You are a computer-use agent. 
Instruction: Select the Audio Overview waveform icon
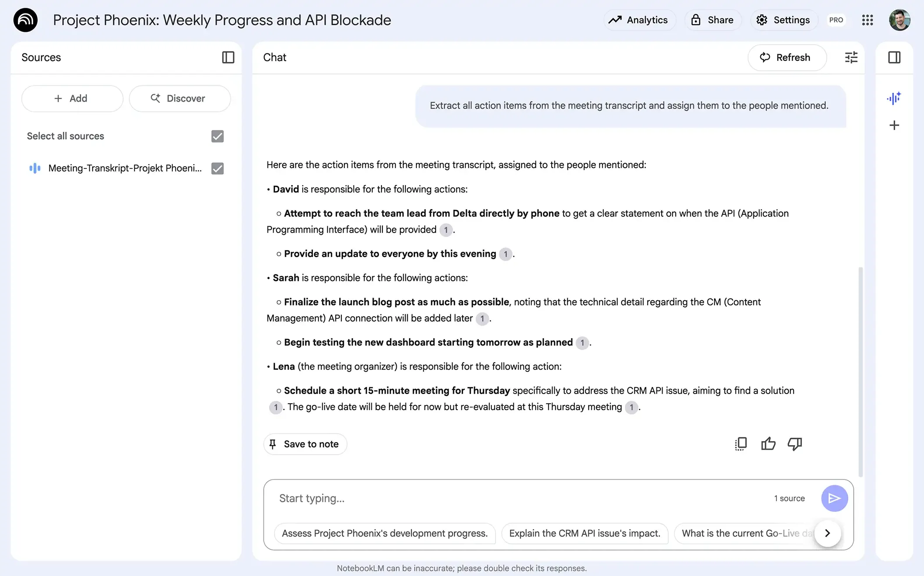pyautogui.click(x=893, y=98)
